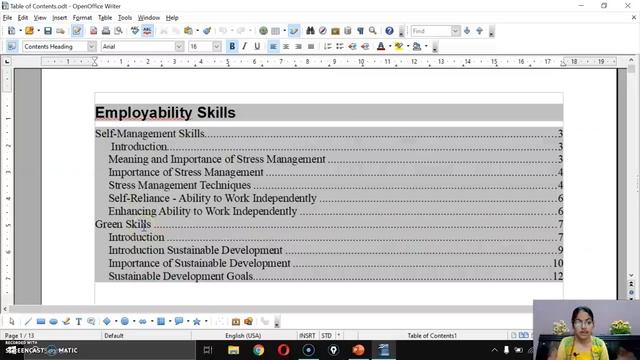The height and width of the screenshot is (360, 640).
Task: Open the Format menu
Action: (82, 18)
